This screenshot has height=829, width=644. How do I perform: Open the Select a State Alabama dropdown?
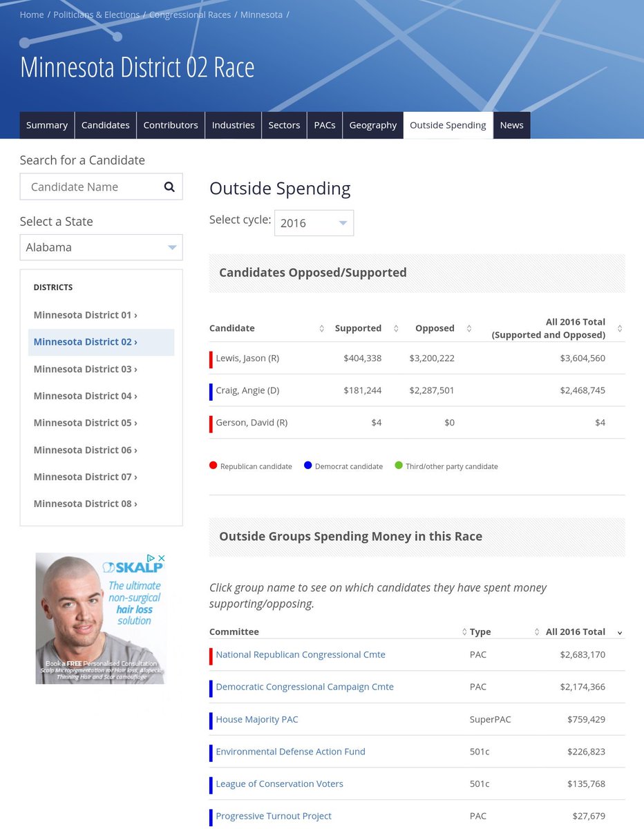(101, 247)
